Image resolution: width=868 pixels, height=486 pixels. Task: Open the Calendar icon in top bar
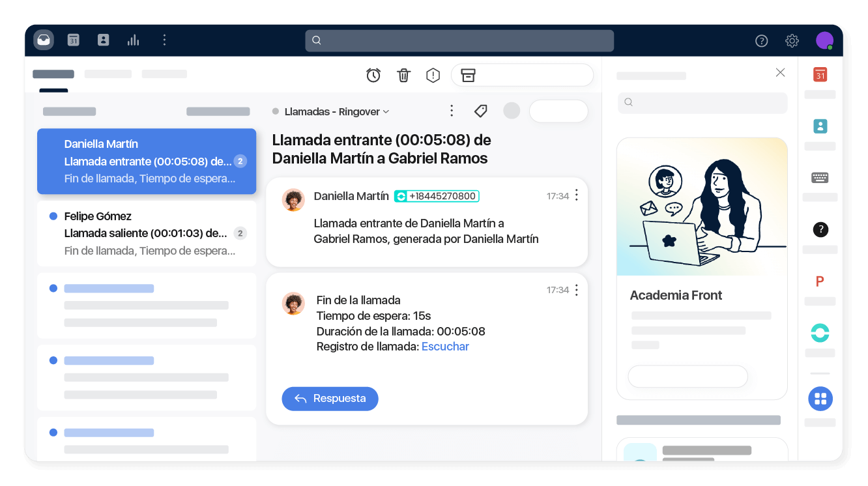click(x=73, y=40)
